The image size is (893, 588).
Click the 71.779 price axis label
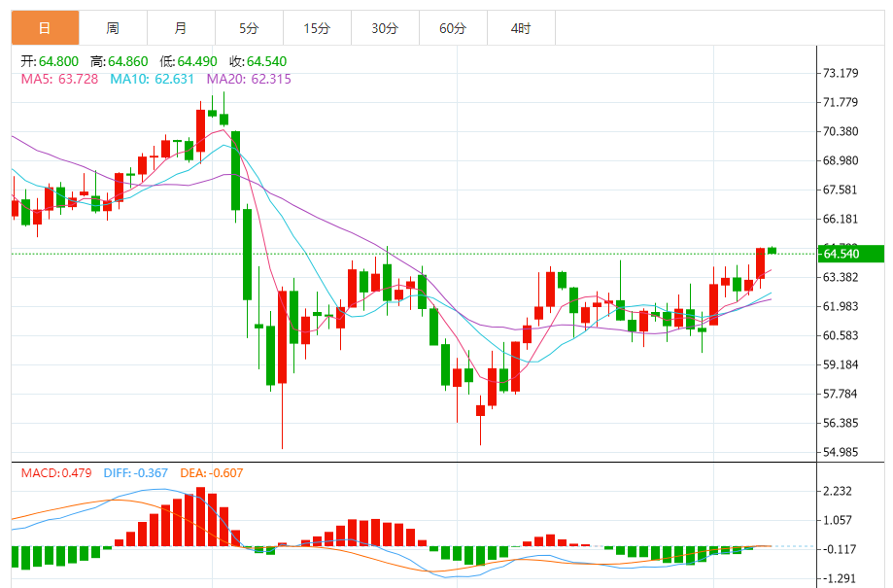[841, 102]
